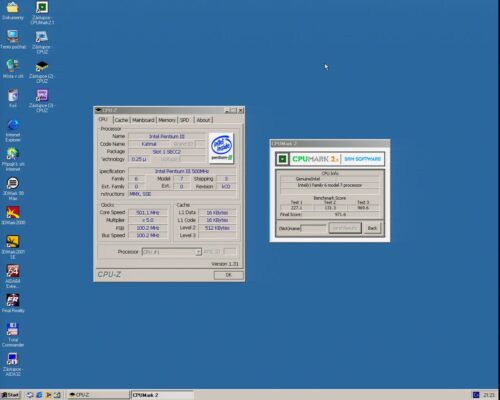Open the Start menu button
Image resolution: width=500 pixels, height=400 pixels.
(x=11, y=395)
